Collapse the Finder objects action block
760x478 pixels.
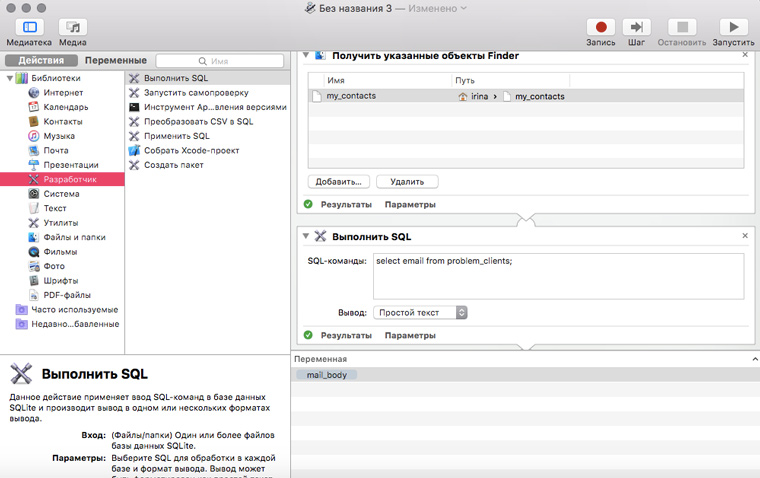pos(306,56)
